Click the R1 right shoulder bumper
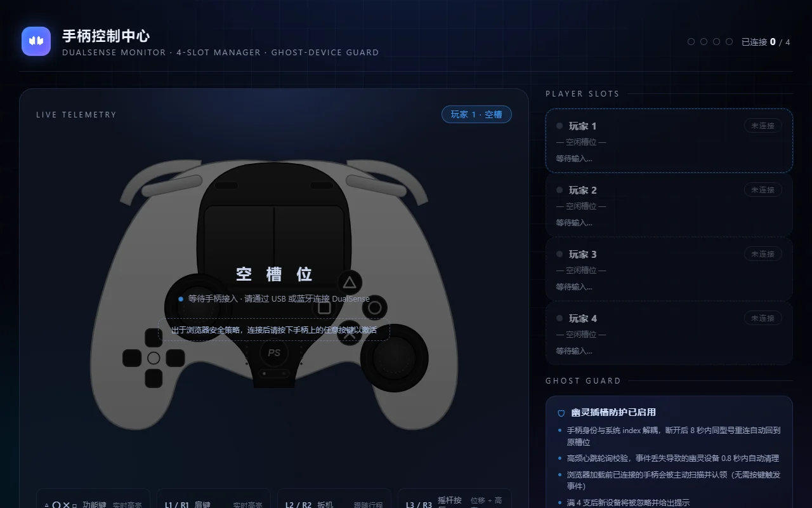 pos(376,186)
